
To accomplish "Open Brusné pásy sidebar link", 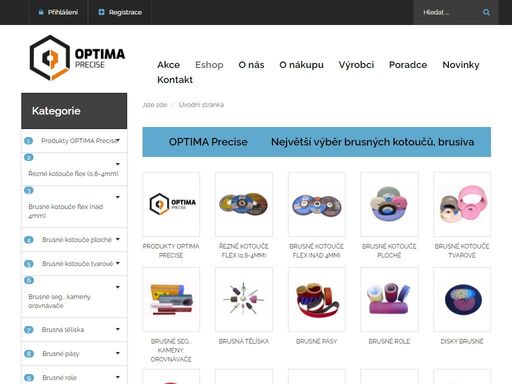I will click(x=61, y=354).
